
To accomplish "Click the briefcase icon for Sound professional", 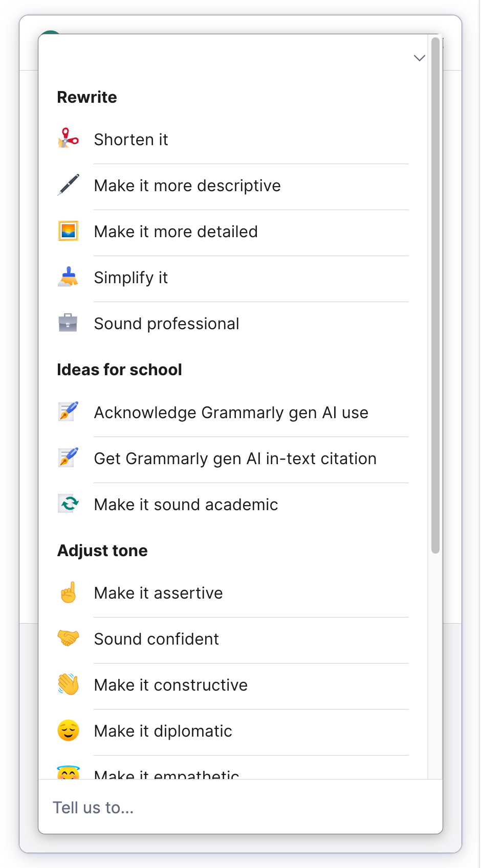I will click(x=68, y=323).
